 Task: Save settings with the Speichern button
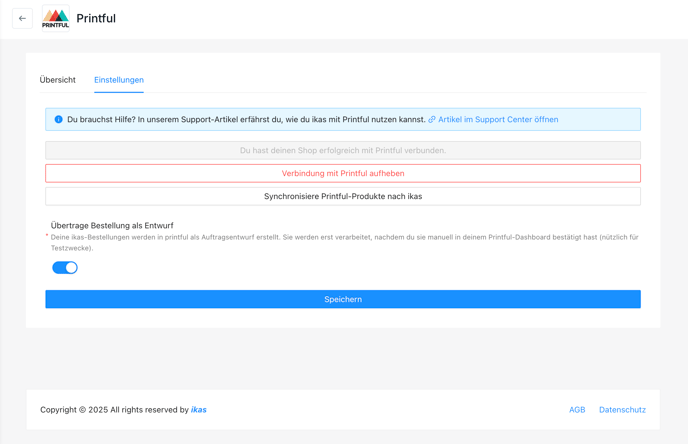pyautogui.click(x=343, y=299)
